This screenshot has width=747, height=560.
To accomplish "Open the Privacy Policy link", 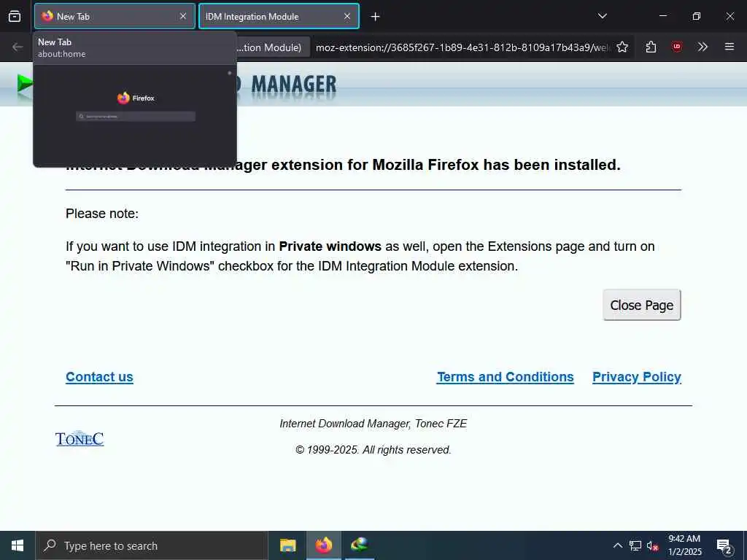I will point(636,377).
